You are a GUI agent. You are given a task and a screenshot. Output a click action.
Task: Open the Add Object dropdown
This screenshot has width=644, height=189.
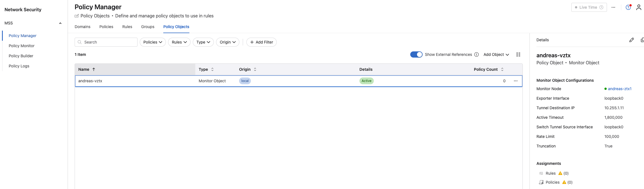pos(496,54)
